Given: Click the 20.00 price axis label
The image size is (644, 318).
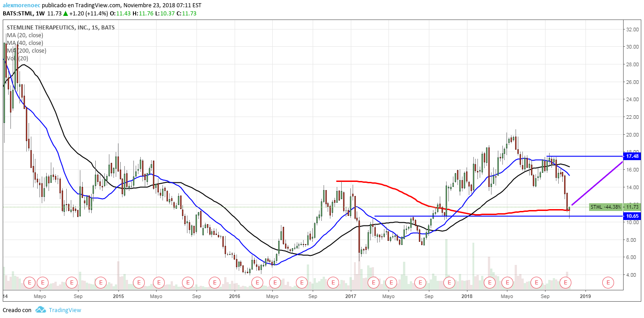Looking at the screenshot, I should click(x=633, y=134).
